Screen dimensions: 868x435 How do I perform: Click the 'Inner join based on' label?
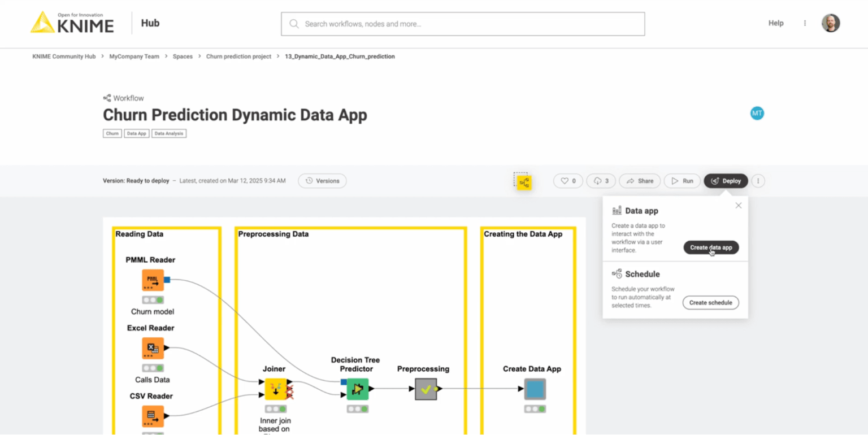(x=276, y=424)
